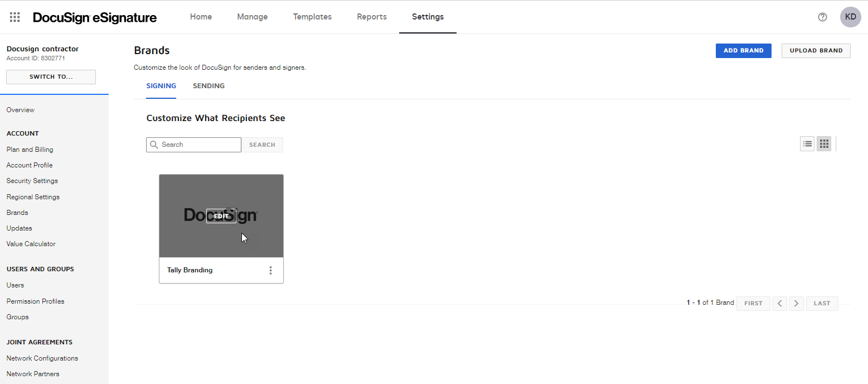Click the previous page chevron
This screenshot has height=384, width=868.
pyautogui.click(x=779, y=303)
